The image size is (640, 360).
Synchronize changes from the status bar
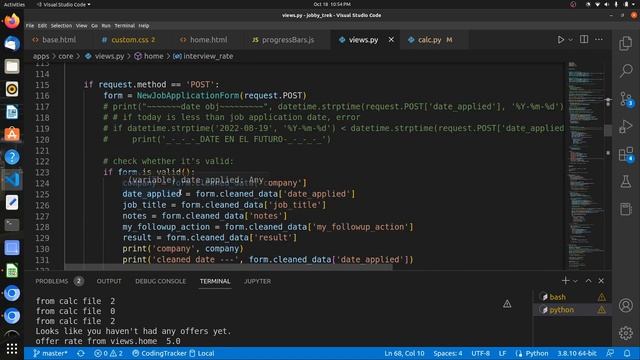coord(81,353)
